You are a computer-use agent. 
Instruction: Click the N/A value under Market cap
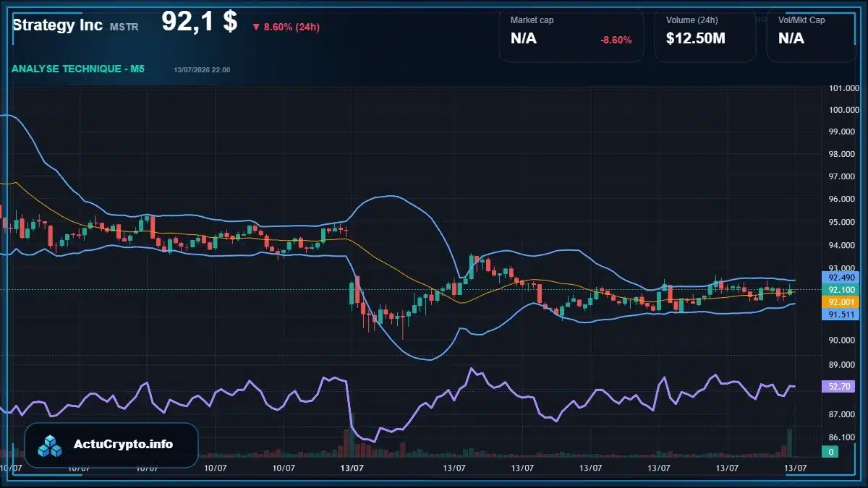(524, 38)
